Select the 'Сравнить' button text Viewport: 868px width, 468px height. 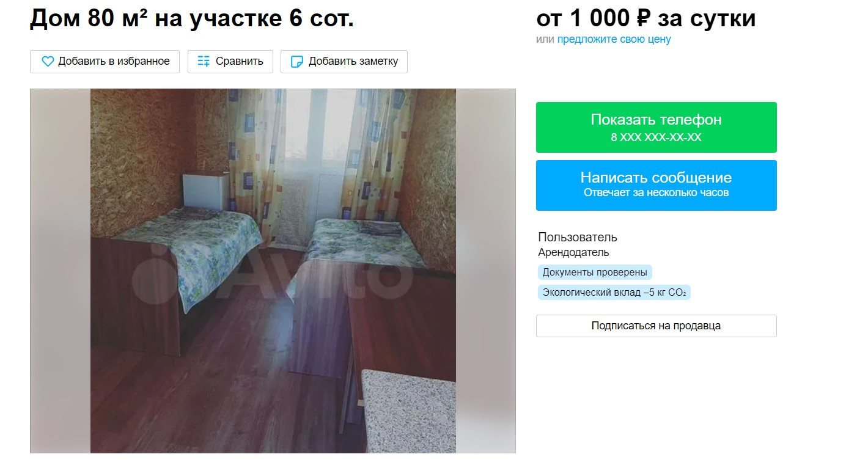pos(240,61)
